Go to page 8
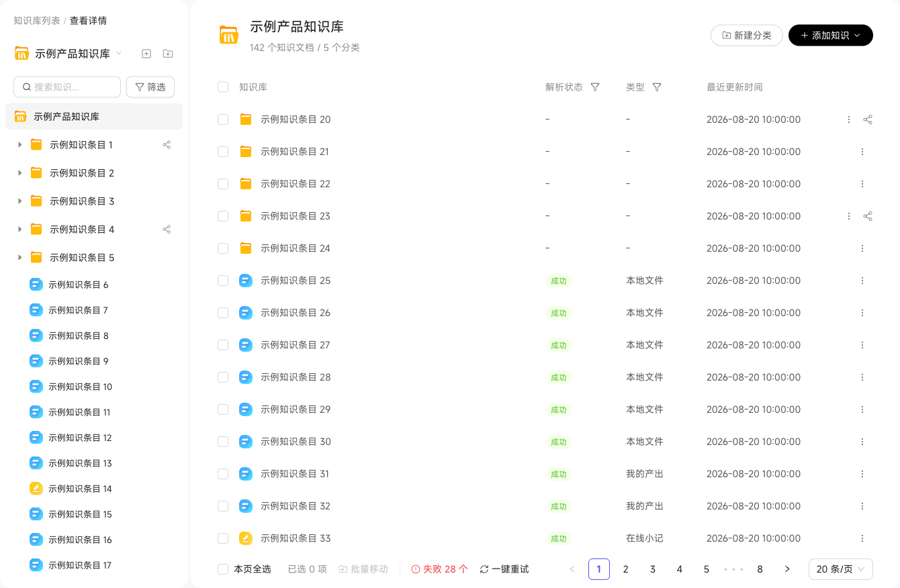The height and width of the screenshot is (588, 900). [x=760, y=569]
